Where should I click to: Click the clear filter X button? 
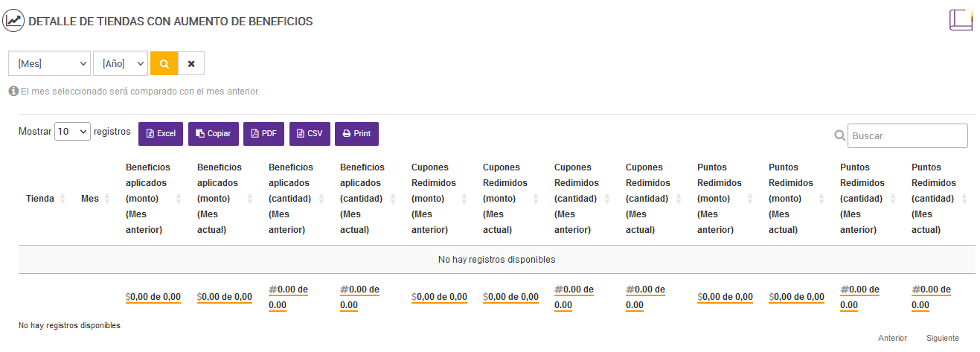191,64
